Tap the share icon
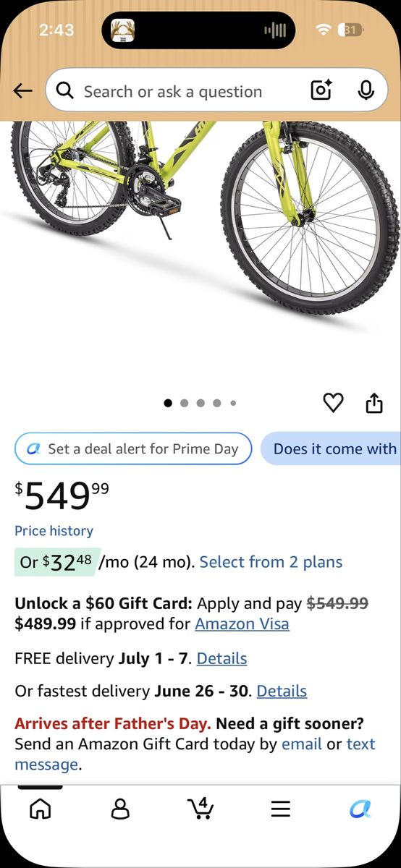This screenshot has height=868, width=401. (374, 403)
